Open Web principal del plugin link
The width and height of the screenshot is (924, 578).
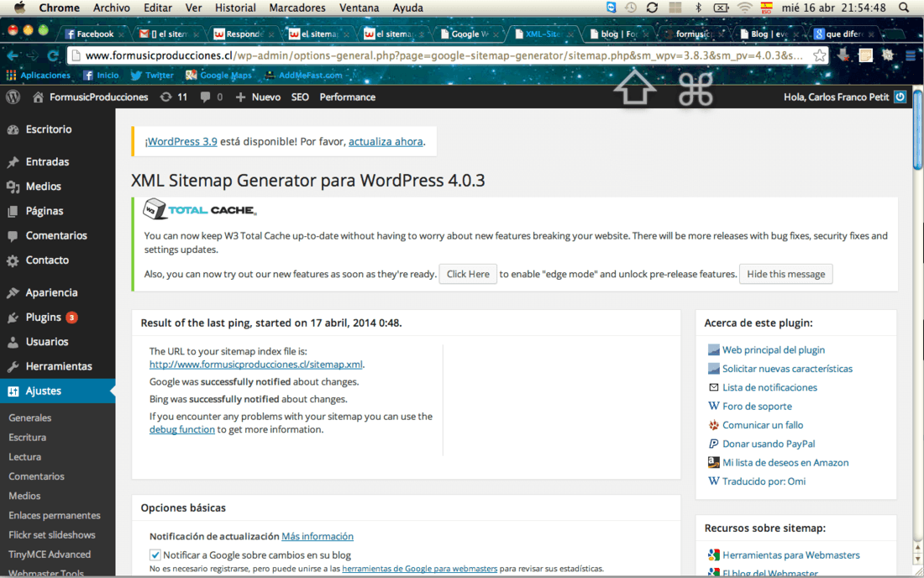774,350
